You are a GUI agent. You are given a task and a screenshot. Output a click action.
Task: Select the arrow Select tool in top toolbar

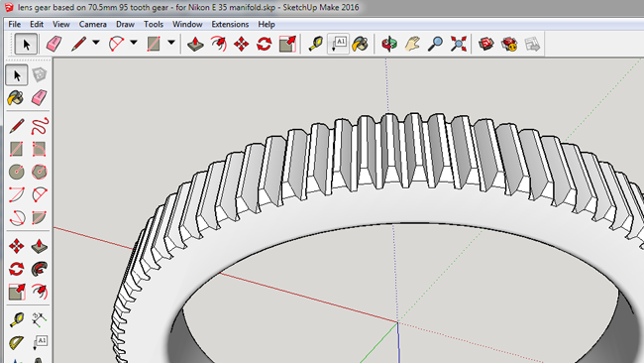(x=26, y=44)
